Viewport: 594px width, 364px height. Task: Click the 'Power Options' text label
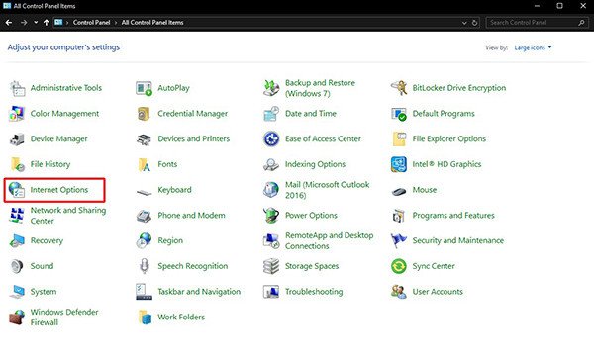(311, 216)
